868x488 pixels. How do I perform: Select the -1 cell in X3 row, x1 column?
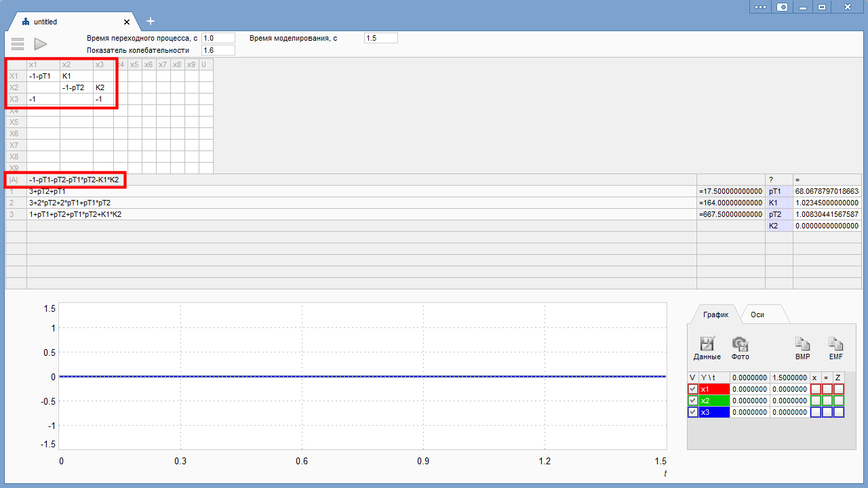click(x=43, y=99)
